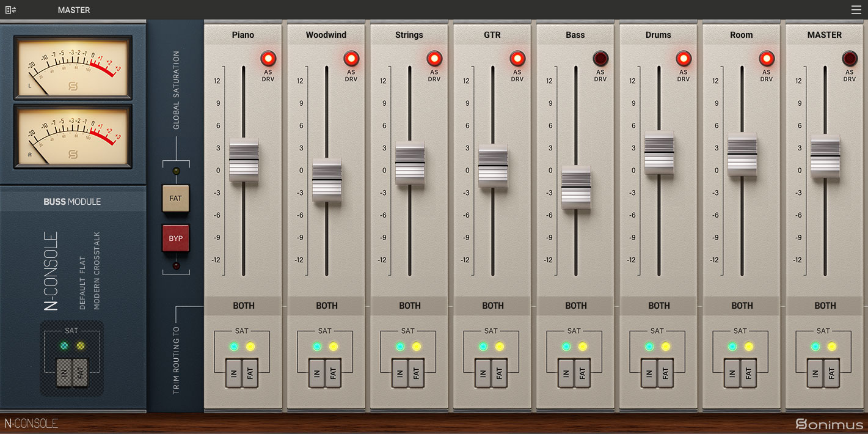Open the hamburger menu in the top bar

pos(856,10)
